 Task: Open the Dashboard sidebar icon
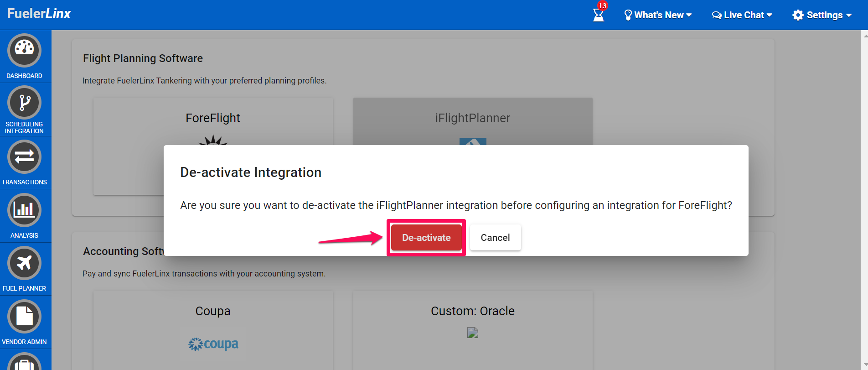coord(24,51)
